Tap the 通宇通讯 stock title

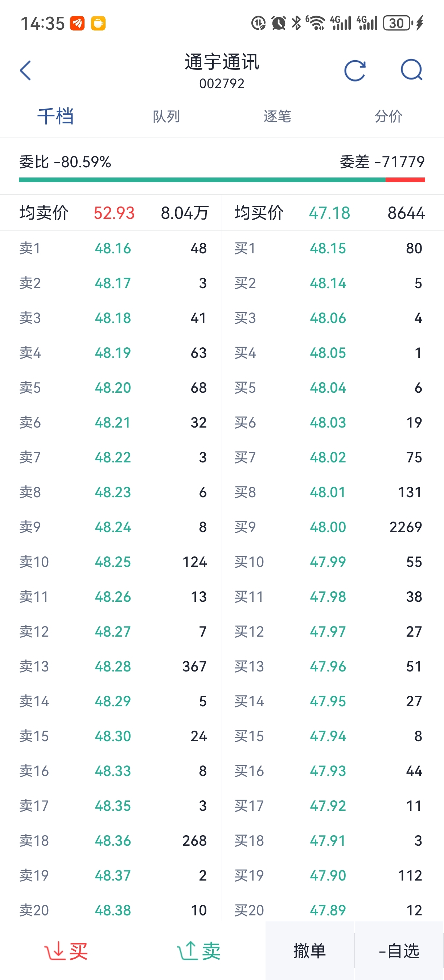coord(222,62)
